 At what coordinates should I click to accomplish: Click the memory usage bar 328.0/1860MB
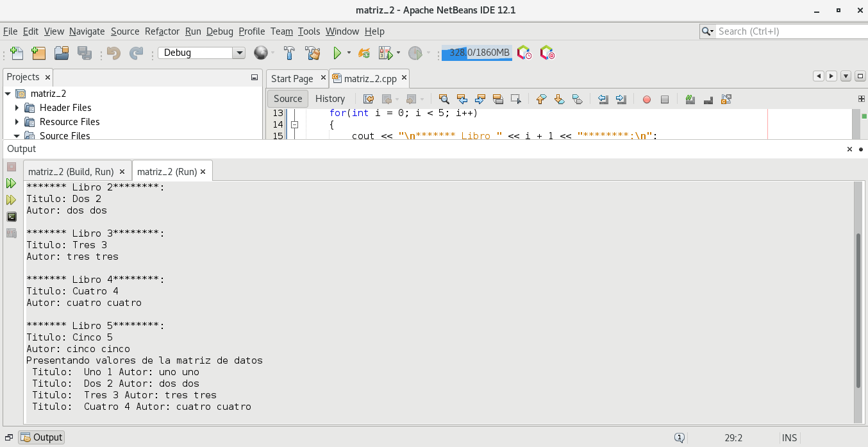coord(476,53)
